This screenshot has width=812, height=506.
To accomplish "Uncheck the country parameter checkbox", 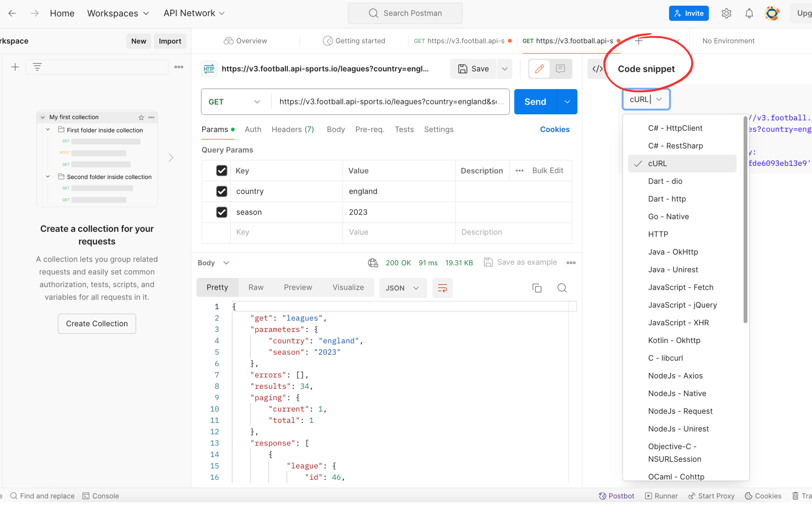I will 221,192.
